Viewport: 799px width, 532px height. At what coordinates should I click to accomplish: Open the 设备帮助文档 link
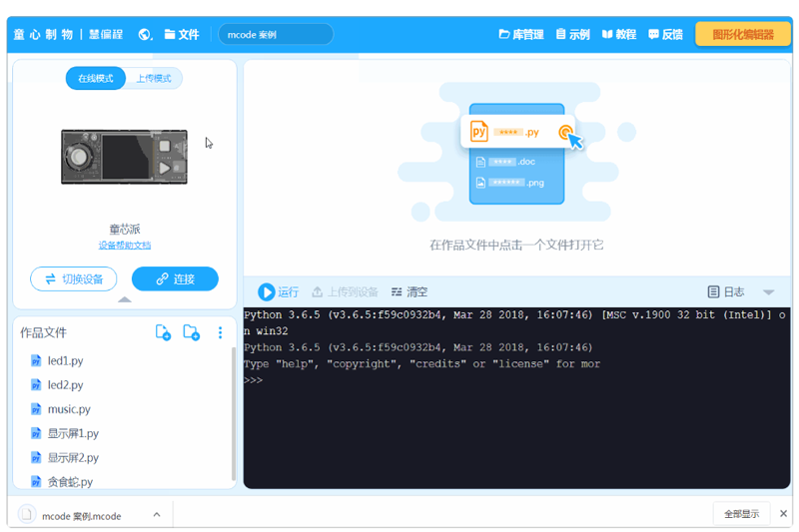[125, 246]
